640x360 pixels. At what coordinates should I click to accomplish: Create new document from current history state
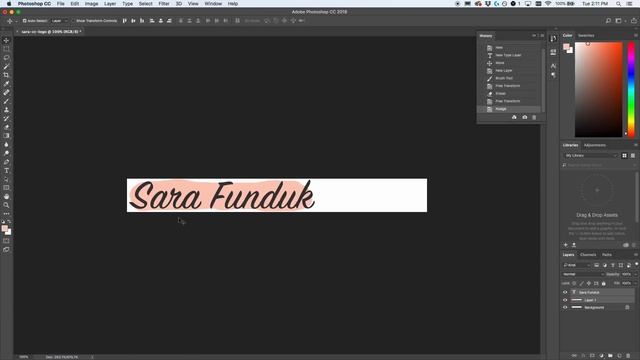point(514,118)
